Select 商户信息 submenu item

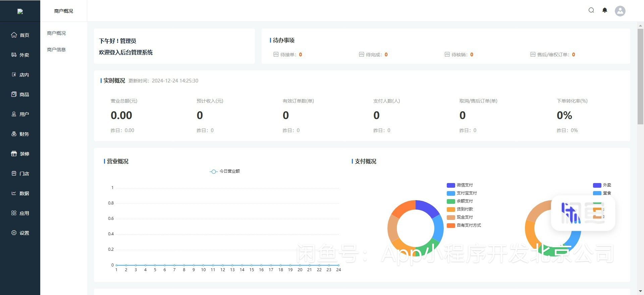point(56,50)
